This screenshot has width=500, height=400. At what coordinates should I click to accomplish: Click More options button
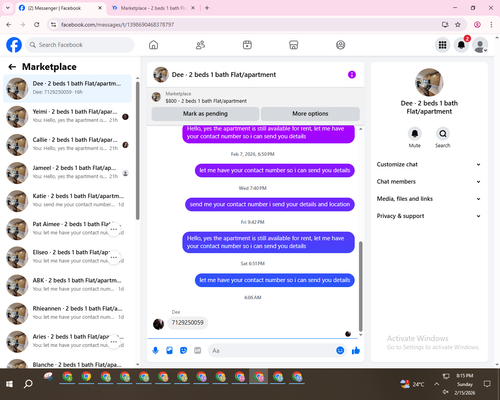point(310,114)
